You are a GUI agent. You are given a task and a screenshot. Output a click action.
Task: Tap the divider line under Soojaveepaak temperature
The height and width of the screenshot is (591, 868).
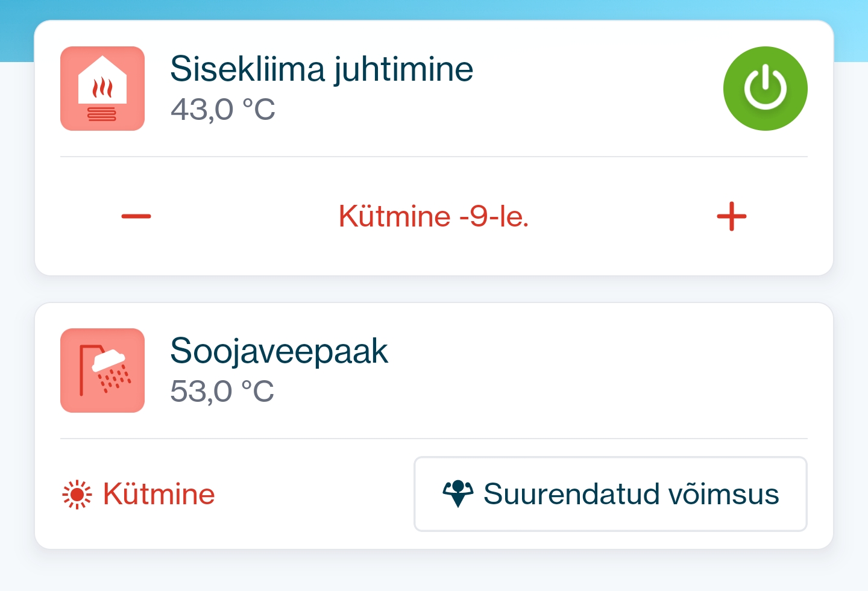point(434,439)
